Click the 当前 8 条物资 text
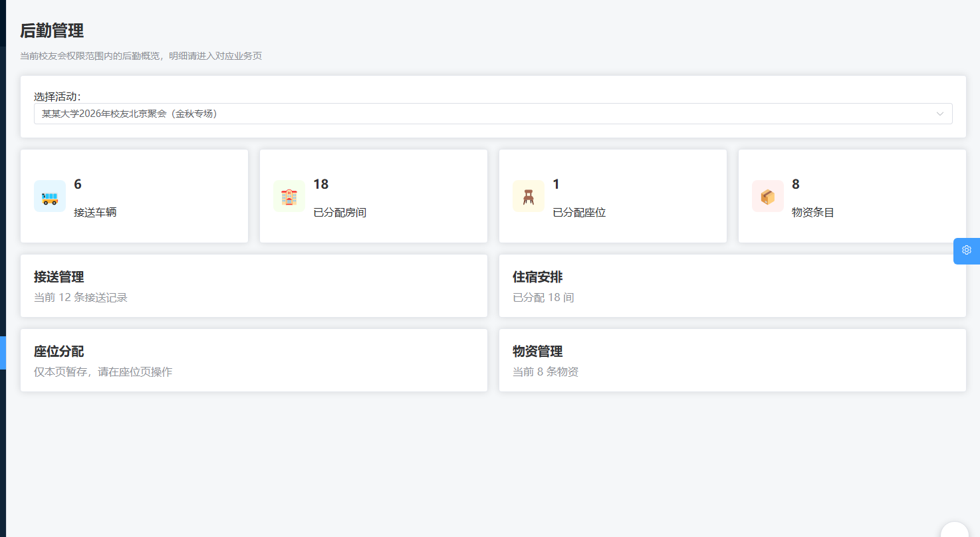The width and height of the screenshot is (980, 537). [545, 372]
